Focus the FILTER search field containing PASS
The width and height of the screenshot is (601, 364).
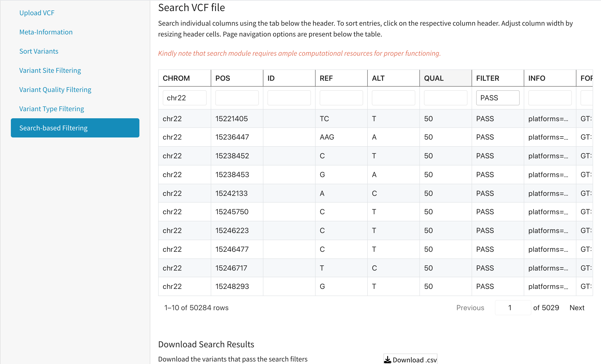tap(498, 98)
